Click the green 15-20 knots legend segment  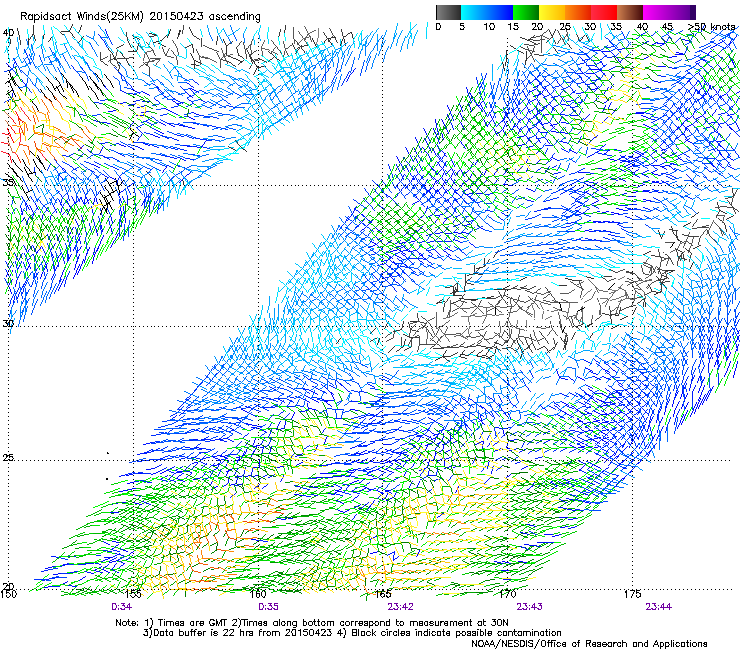(x=526, y=12)
